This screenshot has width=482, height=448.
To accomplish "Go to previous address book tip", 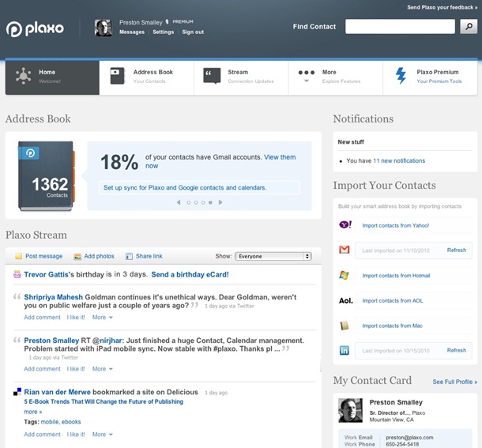I will click(x=179, y=202).
